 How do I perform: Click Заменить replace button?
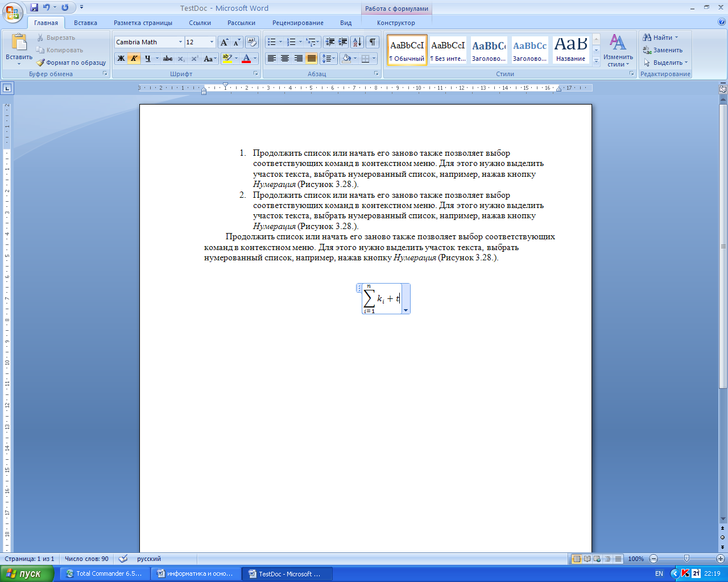[x=663, y=50]
